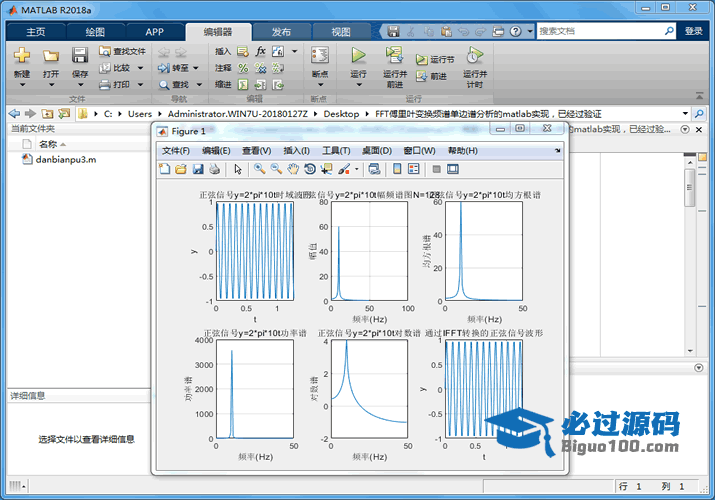Switch to the 视图 (View) ribbon tab
This screenshot has height=500, width=715.
pos(341,32)
